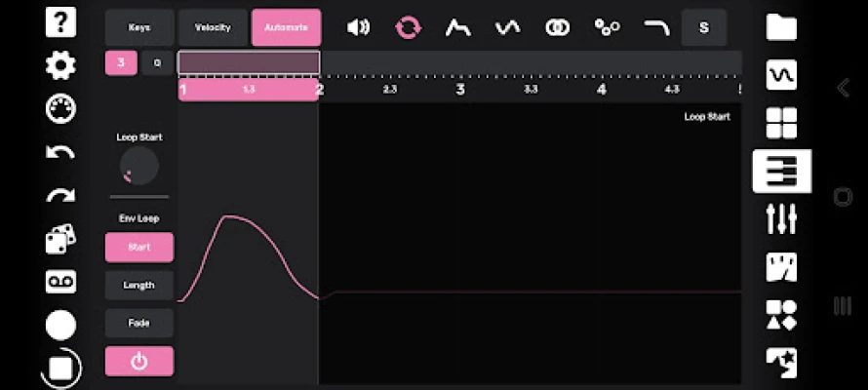
Task: Tap the white record circle button
Action: click(60, 325)
